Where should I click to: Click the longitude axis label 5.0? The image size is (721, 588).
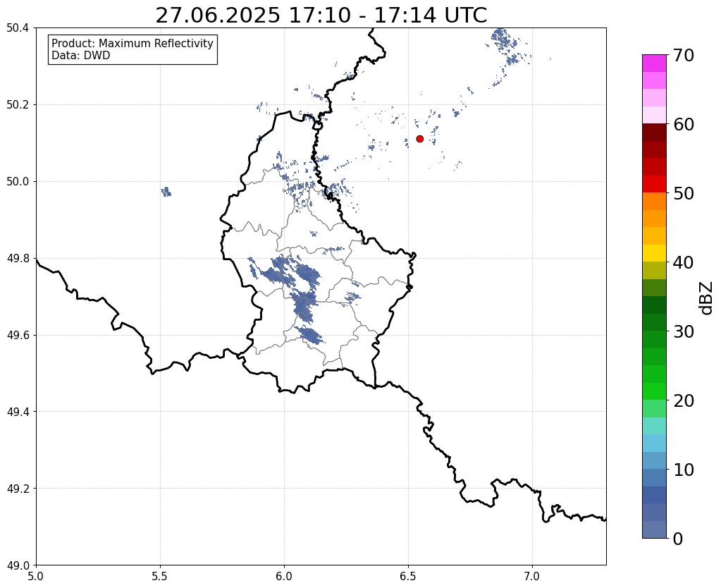[36, 576]
